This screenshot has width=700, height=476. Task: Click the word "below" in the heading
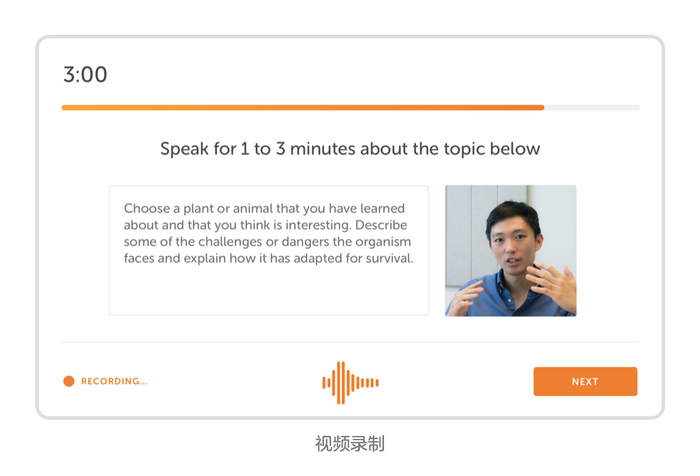pos(516,149)
